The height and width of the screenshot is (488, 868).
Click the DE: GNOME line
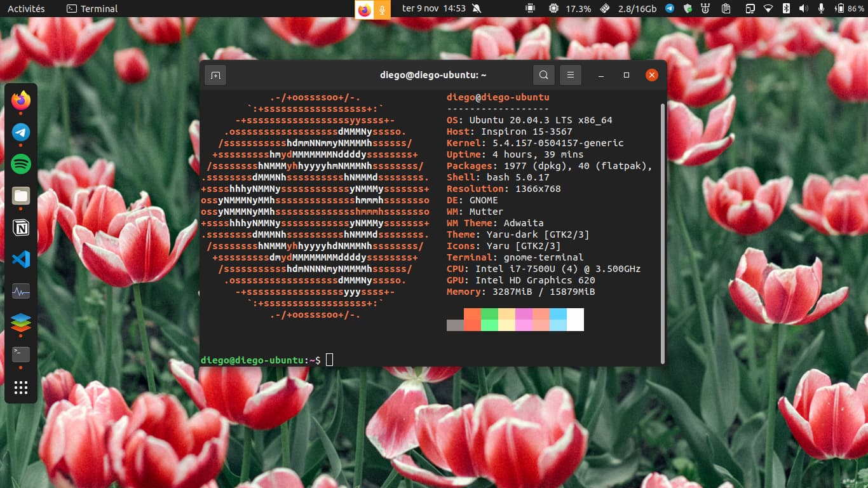(472, 200)
